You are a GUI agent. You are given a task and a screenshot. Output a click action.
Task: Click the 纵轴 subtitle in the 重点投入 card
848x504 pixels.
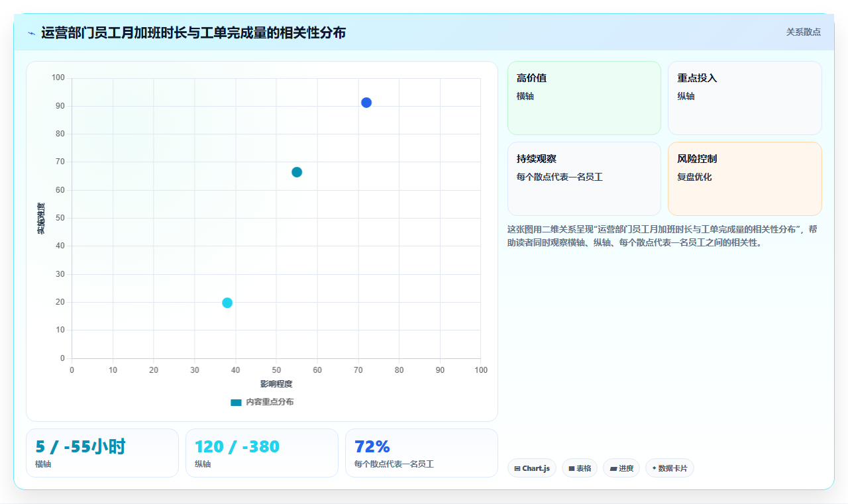point(686,96)
